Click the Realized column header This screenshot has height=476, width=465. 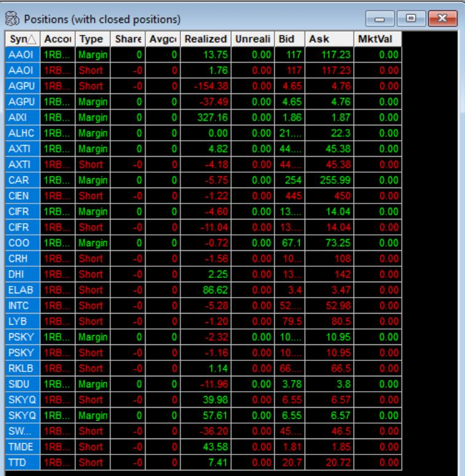[205, 39]
